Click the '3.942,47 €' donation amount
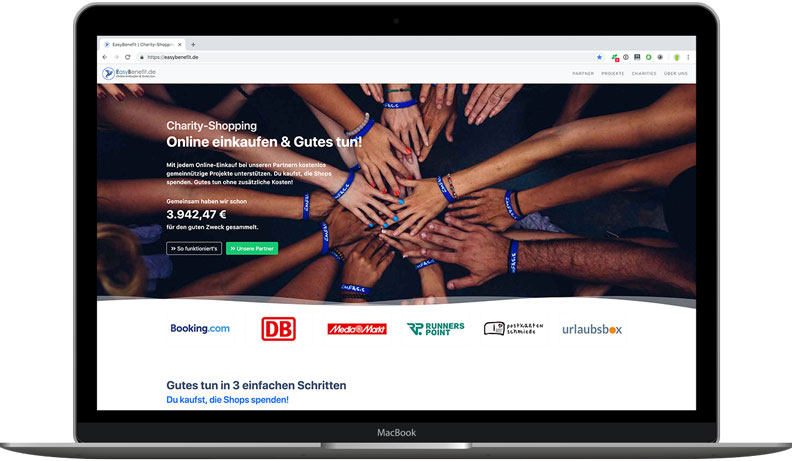The image size is (792, 461). (196, 214)
